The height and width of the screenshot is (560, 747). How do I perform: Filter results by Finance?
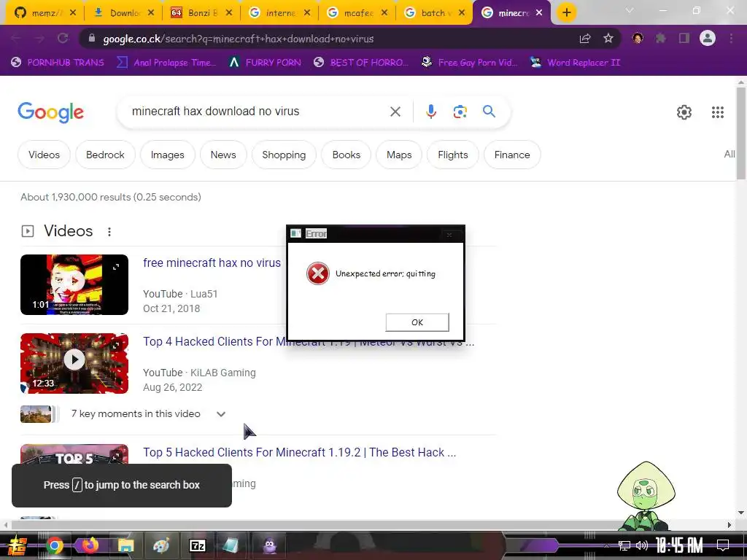point(512,155)
